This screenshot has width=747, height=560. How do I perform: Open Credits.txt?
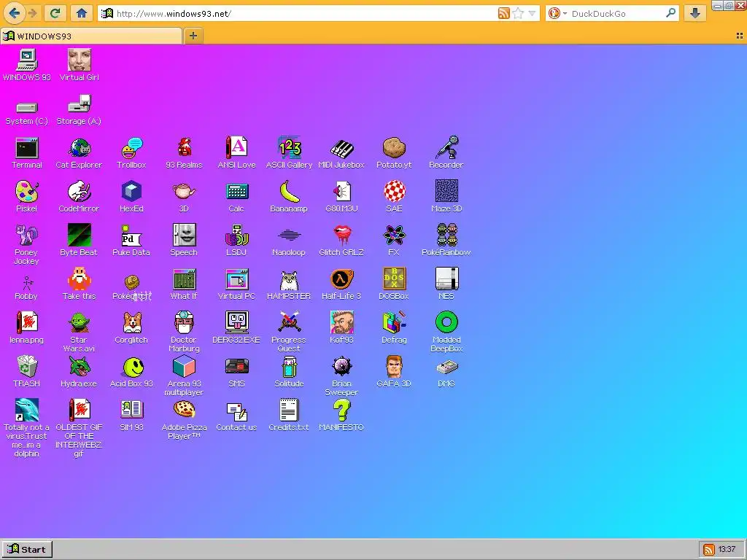pyautogui.click(x=289, y=415)
